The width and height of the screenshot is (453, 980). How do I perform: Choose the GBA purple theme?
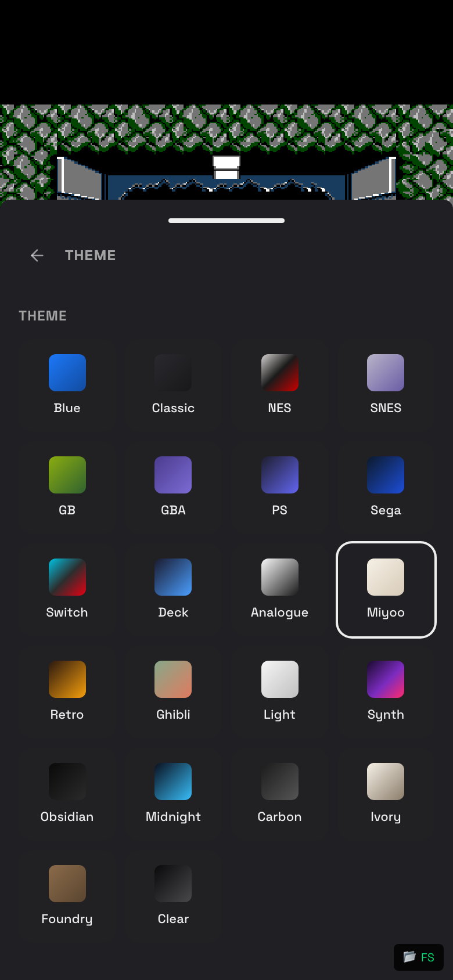click(173, 487)
